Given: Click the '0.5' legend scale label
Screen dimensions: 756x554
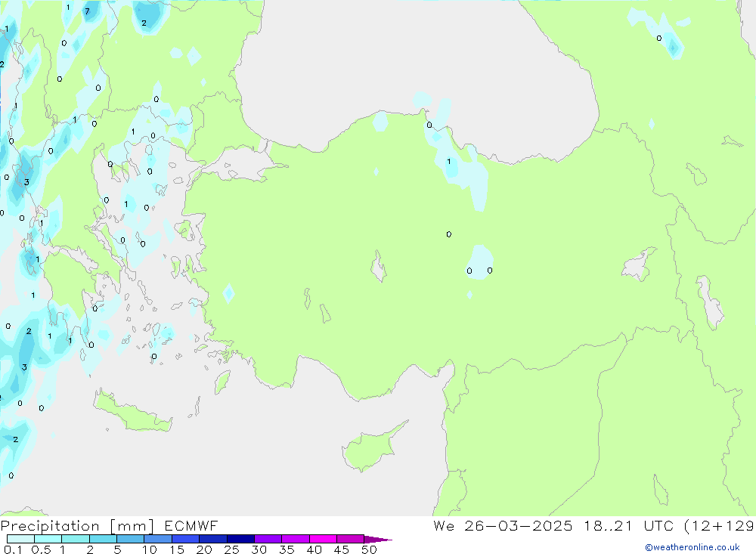Looking at the screenshot, I should (41, 549).
